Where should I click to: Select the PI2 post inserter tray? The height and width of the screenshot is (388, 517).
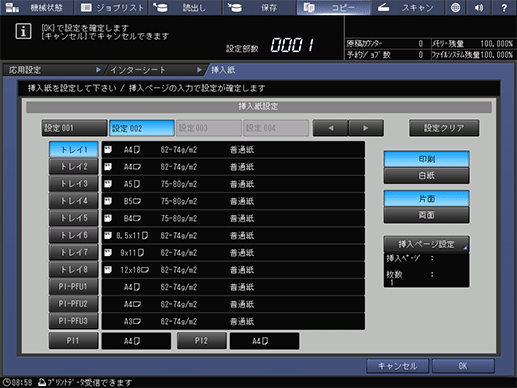click(x=202, y=341)
